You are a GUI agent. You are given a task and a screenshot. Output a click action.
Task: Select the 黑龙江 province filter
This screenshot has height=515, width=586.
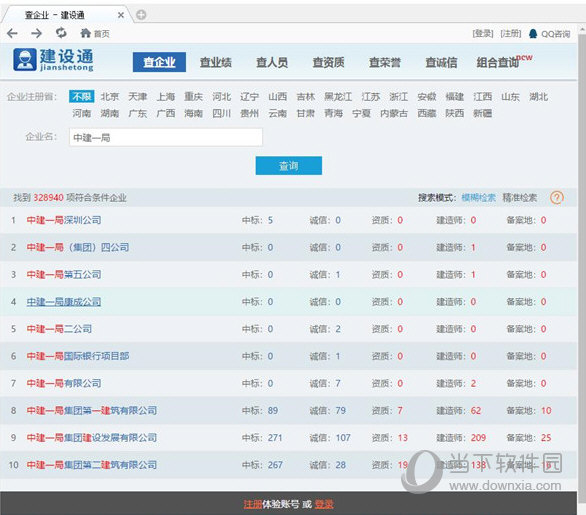[338, 97]
